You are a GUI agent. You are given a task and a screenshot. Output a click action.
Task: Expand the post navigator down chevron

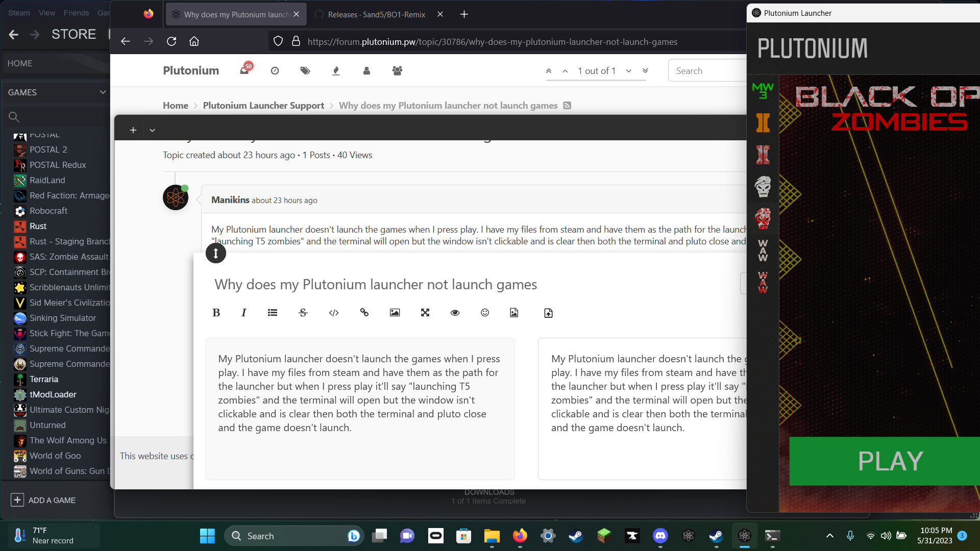point(629,71)
